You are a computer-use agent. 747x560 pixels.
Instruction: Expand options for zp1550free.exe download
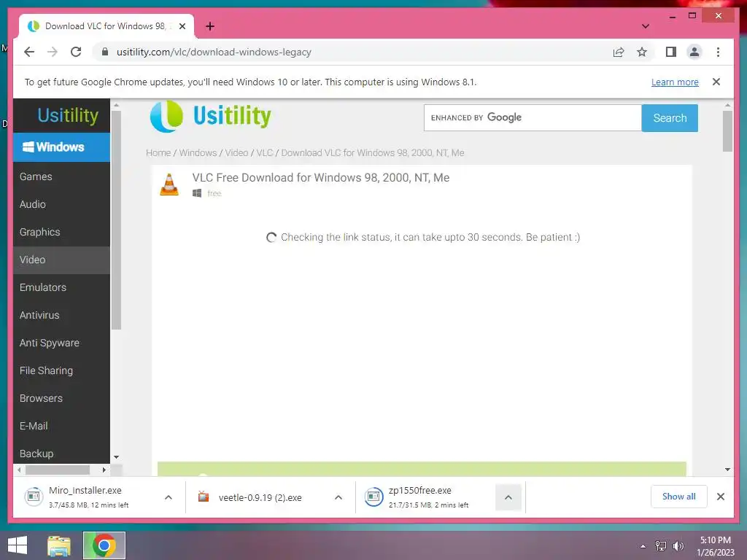click(508, 497)
